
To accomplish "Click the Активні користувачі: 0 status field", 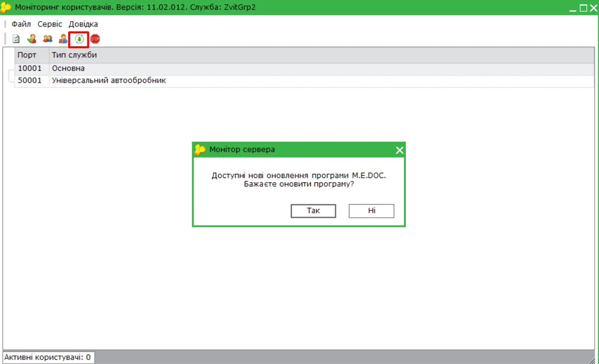I will tap(48, 357).
